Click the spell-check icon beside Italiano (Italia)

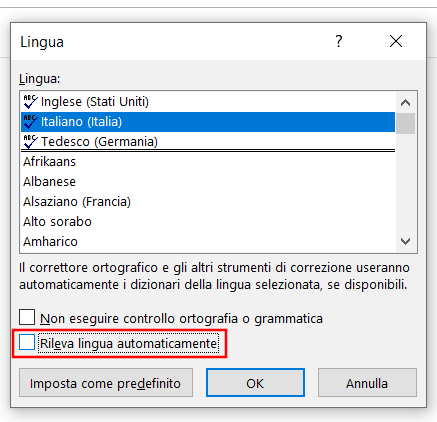tap(30, 122)
